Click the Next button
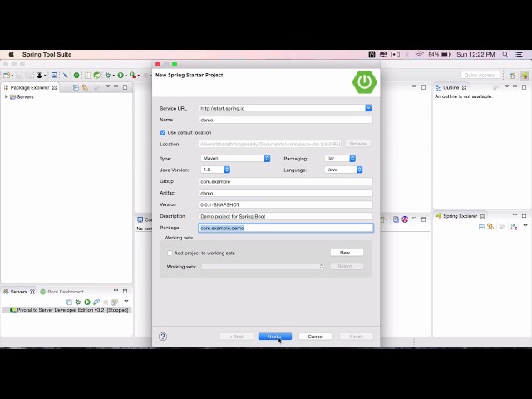This screenshot has width=532, height=399. click(x=275, y=337)
